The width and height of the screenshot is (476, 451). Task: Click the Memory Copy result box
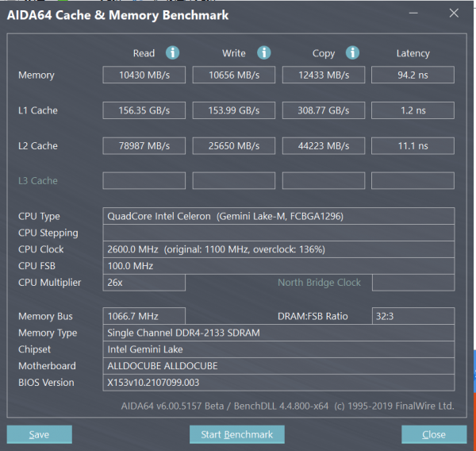click(323, 75)
